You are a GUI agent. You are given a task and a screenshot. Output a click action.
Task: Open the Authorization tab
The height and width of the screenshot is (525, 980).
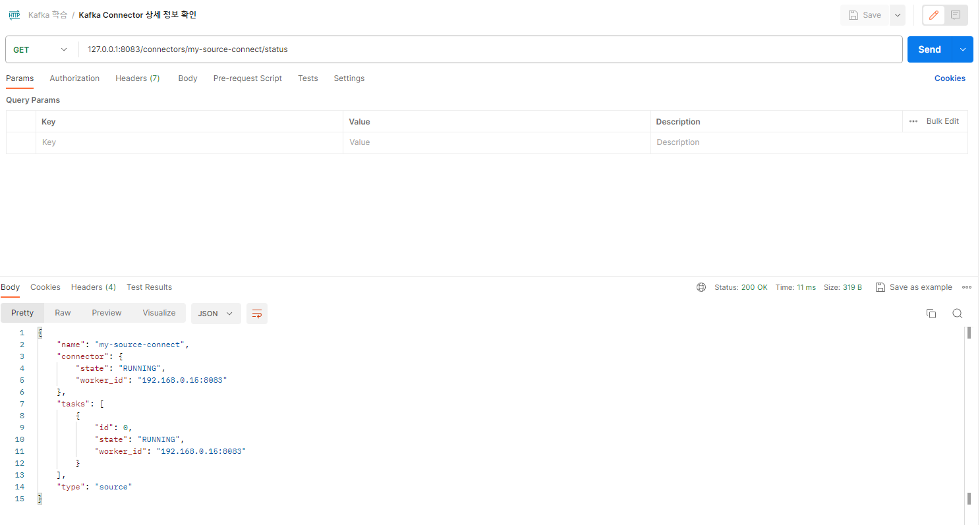point(74,78)
